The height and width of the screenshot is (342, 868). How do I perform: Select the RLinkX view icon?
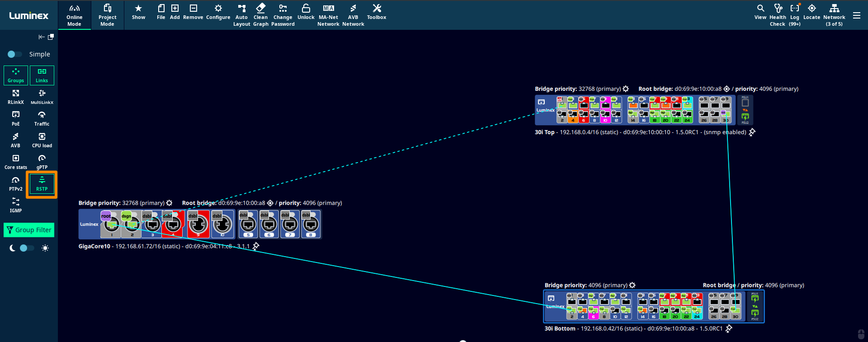pyautogui.click(x=16, y=97)
